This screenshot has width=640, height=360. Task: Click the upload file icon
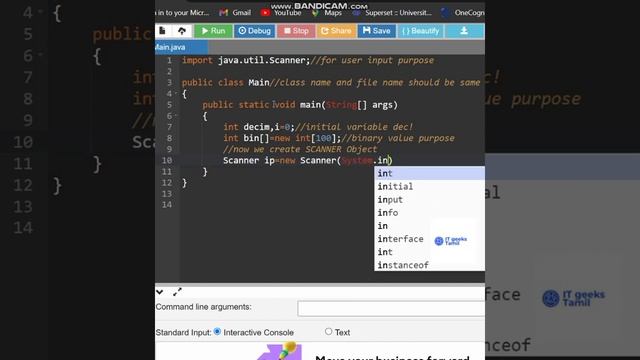coord(182,31)
